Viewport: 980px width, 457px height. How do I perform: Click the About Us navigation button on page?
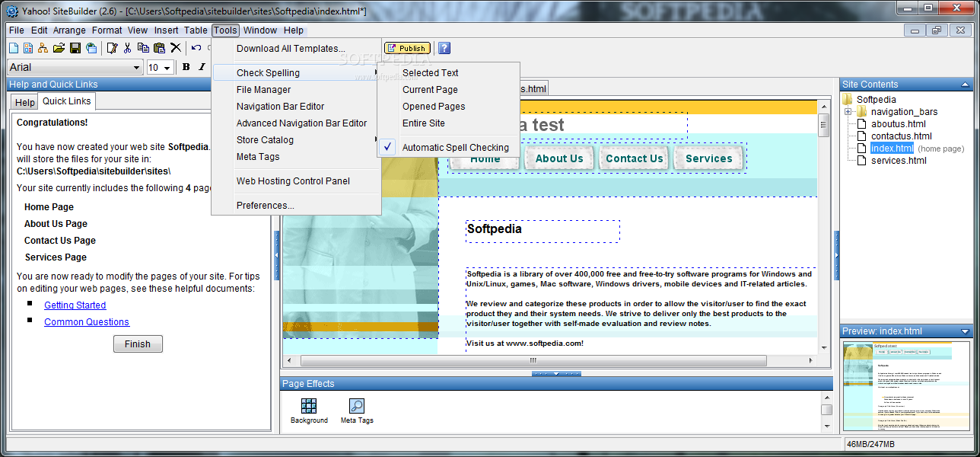click(559, 158)
